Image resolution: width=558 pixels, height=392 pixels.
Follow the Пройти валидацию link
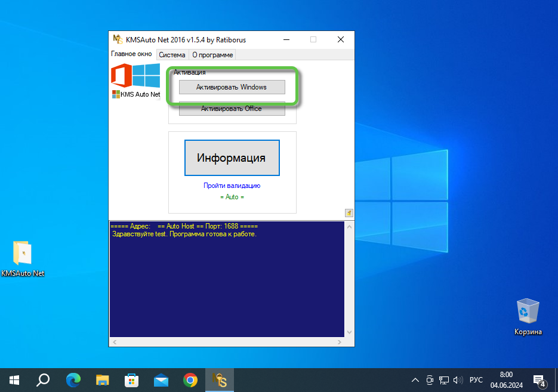tap(232, 186)
